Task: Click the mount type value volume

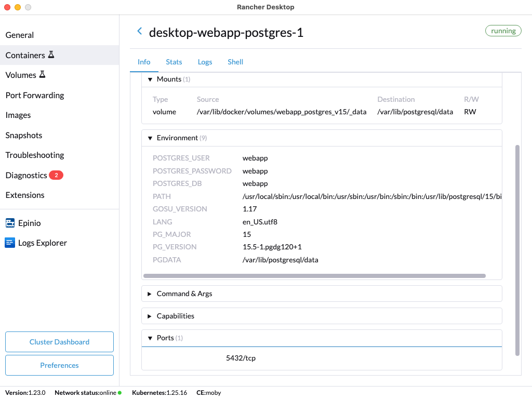Action: 164,112
